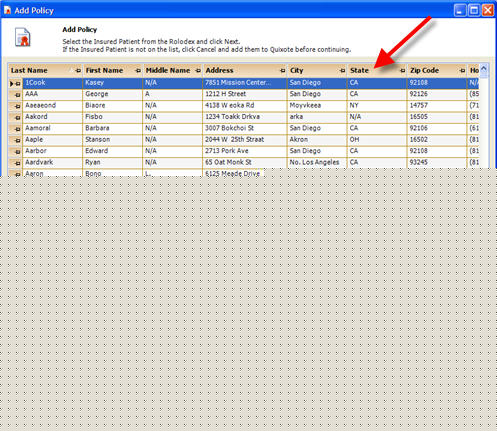Select the Aamoral last name cell
This screenshot has height=431, width=497.
coord(52,128)
